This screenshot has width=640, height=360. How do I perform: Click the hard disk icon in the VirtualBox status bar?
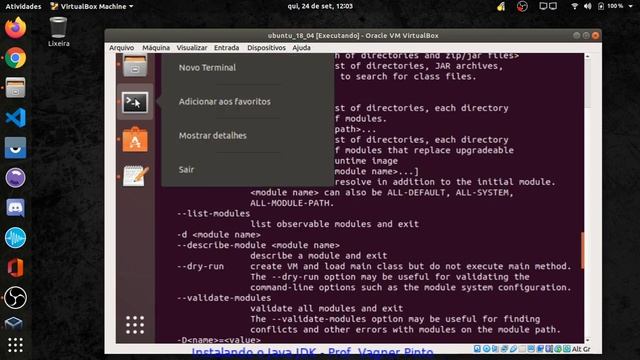(477, 349)
